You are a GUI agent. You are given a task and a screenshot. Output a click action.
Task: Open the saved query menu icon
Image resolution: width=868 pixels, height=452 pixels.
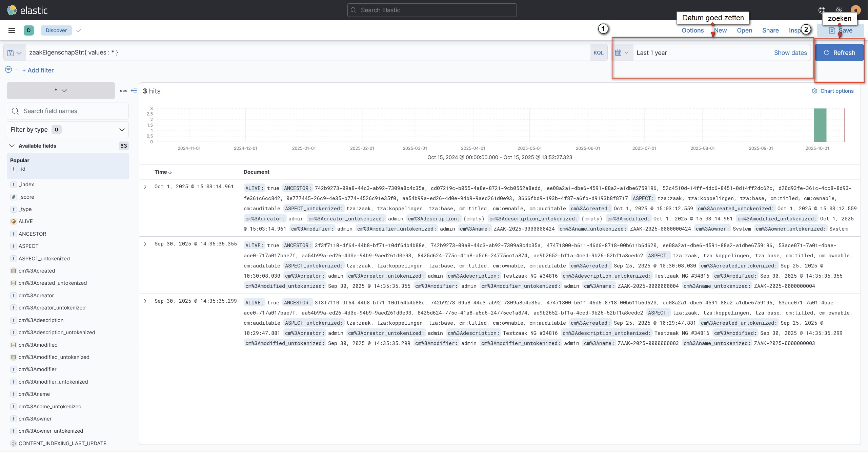14,53
